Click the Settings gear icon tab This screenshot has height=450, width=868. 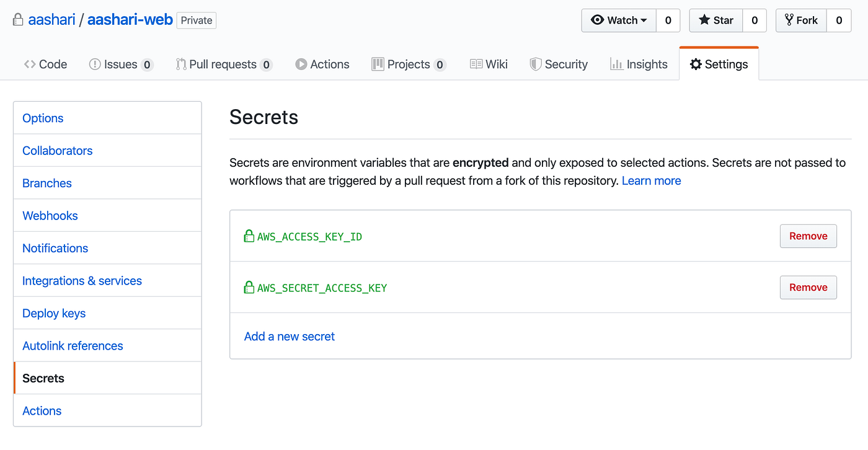[696, 64]
